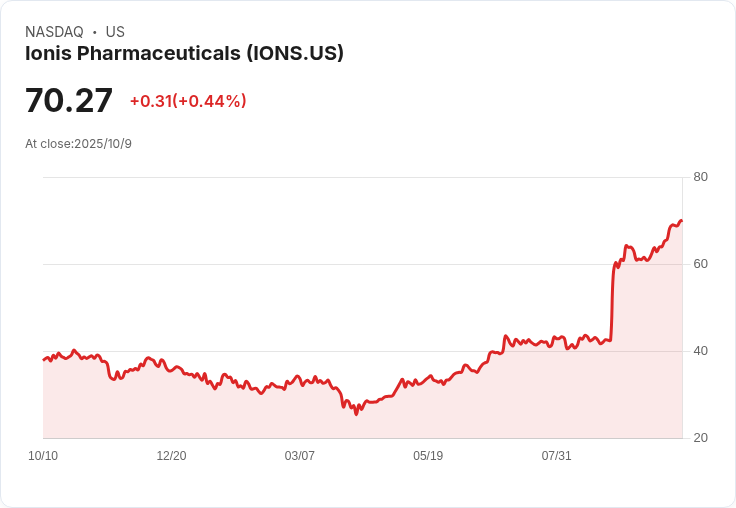Click the 10/10 date label
Screen dimensions: 736x508
tap(43, 456)
